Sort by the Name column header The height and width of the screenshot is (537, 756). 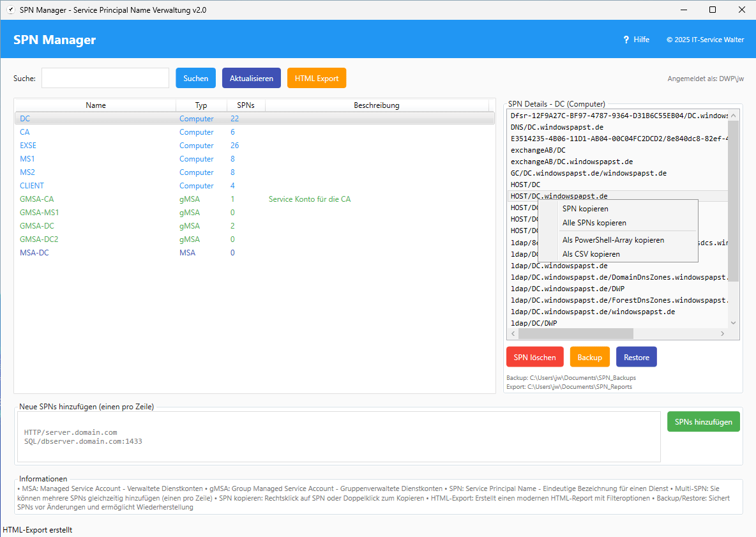96,105
